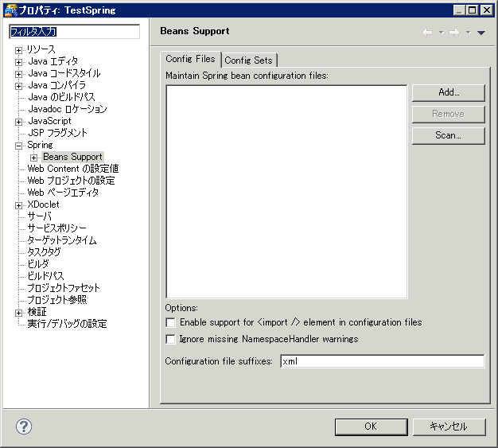Click inside the configuration files list box
The width and height of the screenshot is (498, 448).
point(286,192)
